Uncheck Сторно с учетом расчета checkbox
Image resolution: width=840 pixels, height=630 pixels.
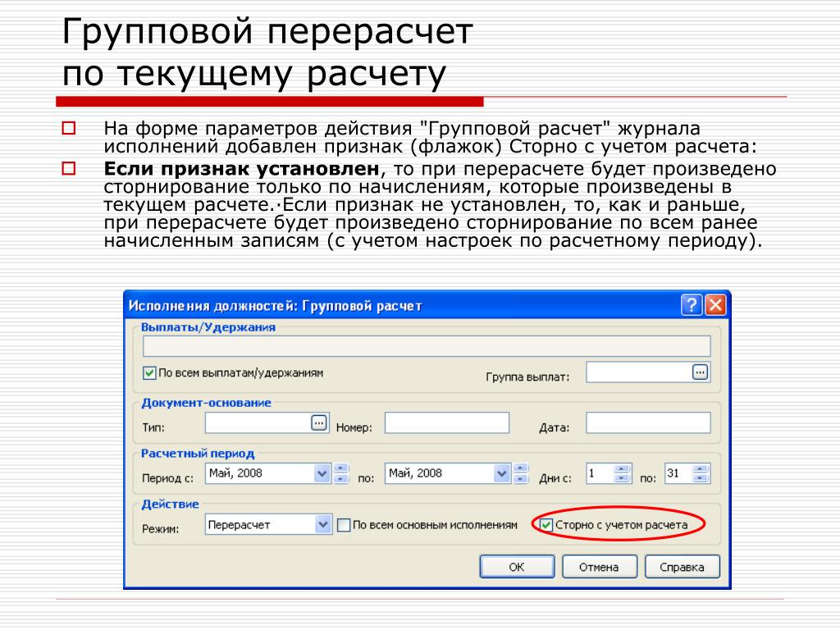[x=546, y=525]
